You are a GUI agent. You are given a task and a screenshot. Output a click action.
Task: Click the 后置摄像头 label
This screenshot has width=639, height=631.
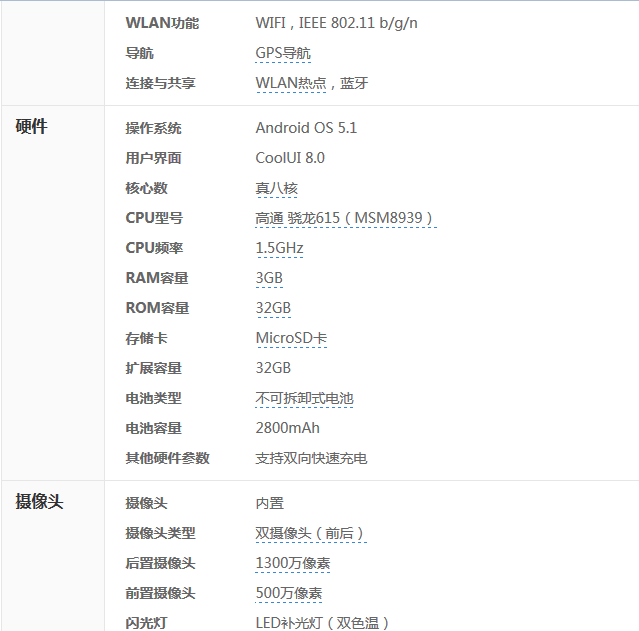click(160, 563)
